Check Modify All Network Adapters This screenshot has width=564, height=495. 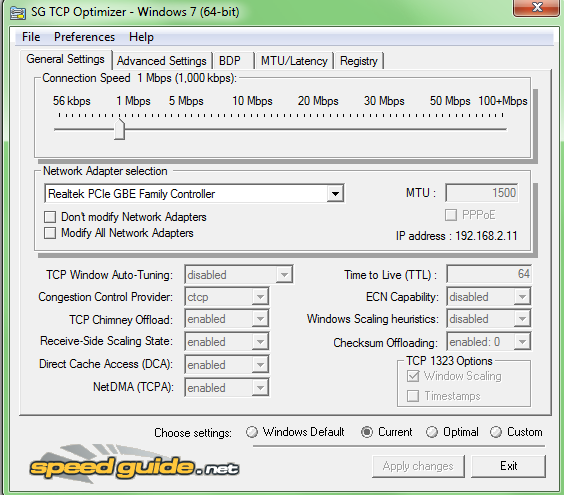tap(50, 233)
